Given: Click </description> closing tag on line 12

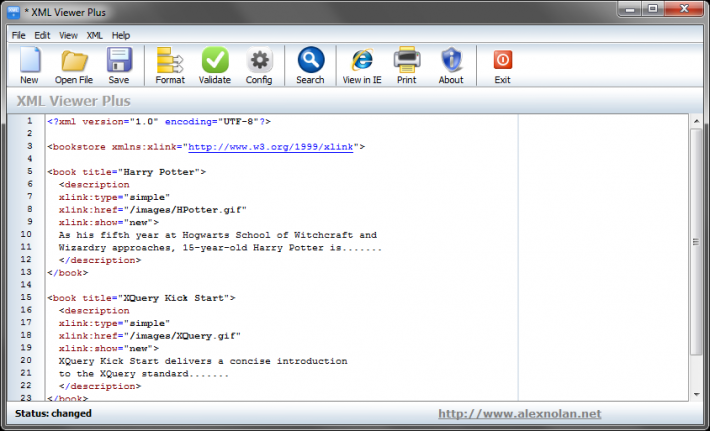Looking at the screenshot, I should click(x=100, y=260).
